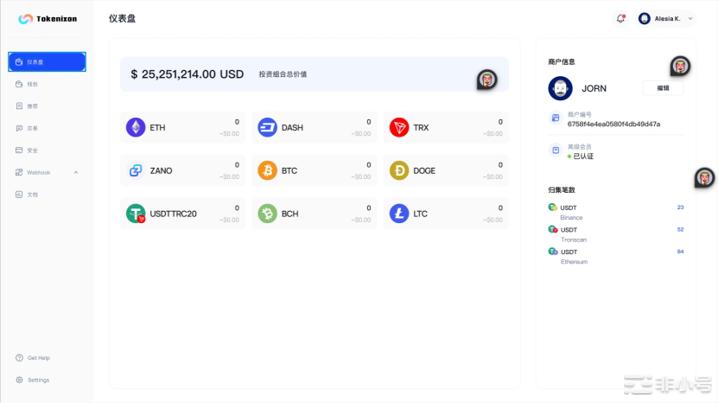Image resolution: width=718 pixels, height=403 pixels.
Task: Click the JORN account name
Action: click(x=594, y=88)
